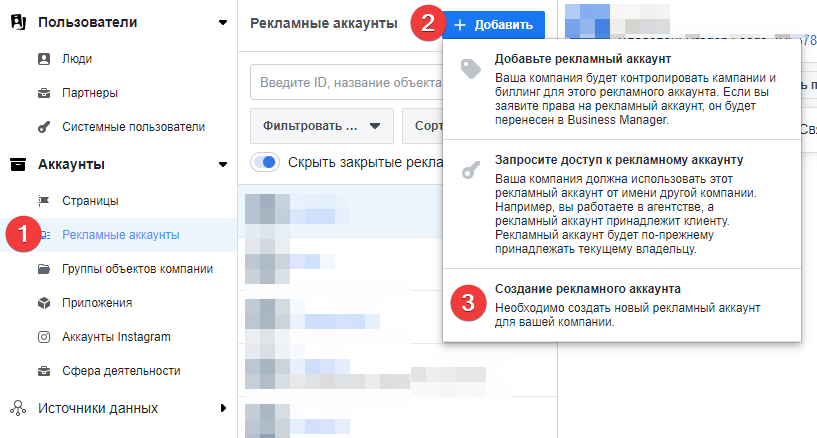Click the Источники данных nodes icon
817x438 pixels.
click(x=18, y=408)
